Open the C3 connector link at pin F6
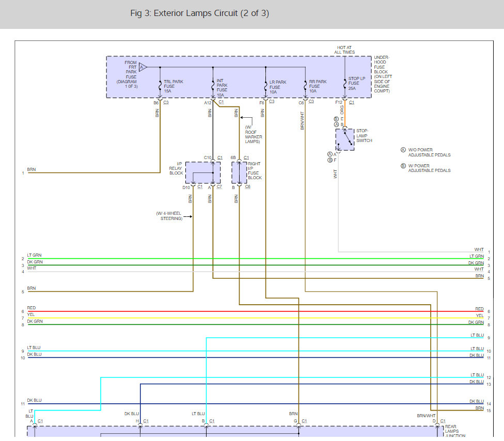The image size is (504, 441). (271, 102)
